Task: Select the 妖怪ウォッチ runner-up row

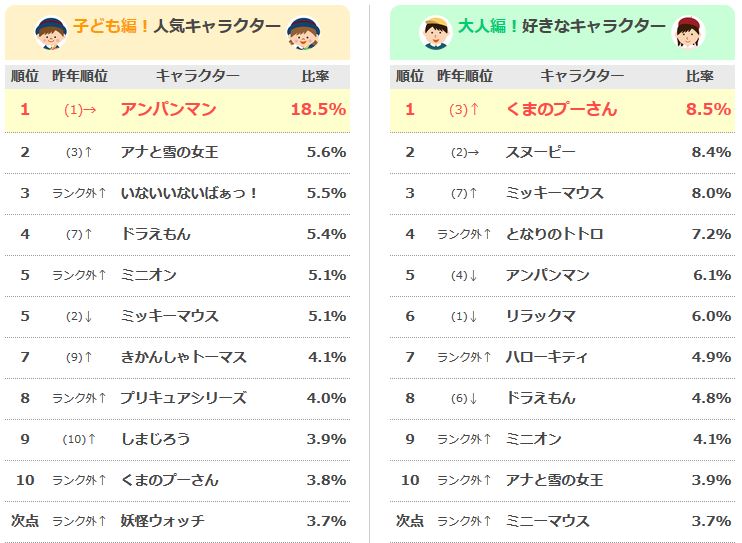Action: pyautogui.click(x=162, y=521)
